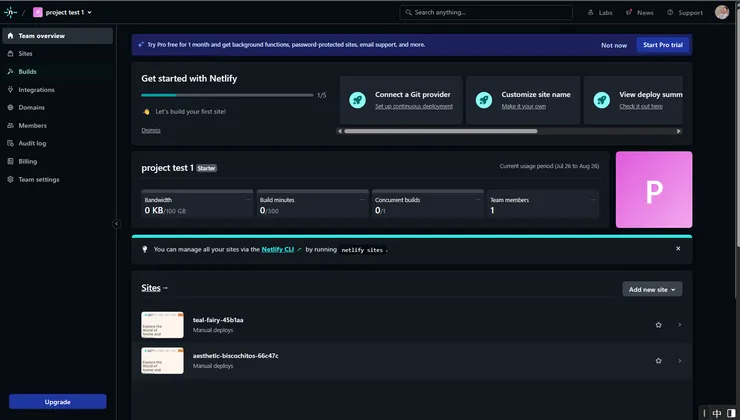The width and height of the screenshot is (740, 420).
Task: Click the Netlify logo icon
Action: (10, 12)
